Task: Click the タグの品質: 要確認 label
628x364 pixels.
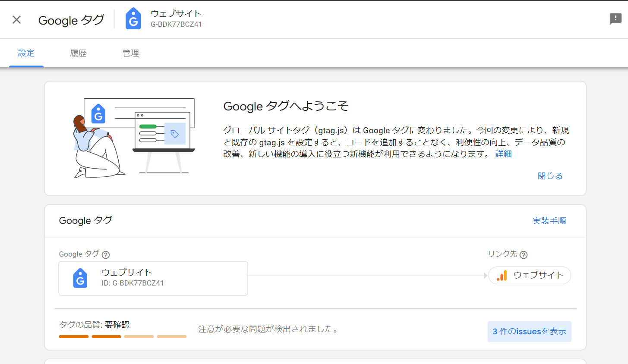Action: (94, 325)
